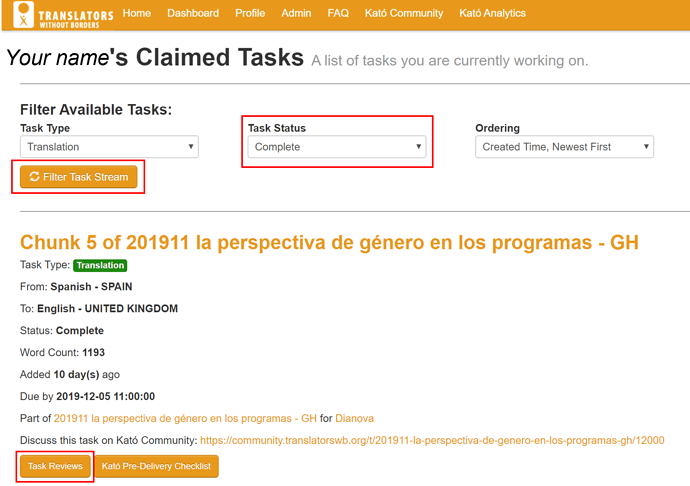This screenshot has height=486, width=690.
Task: Click the Translators Without Borders logo
Action: pyautogui.click(x=63, y=15)
